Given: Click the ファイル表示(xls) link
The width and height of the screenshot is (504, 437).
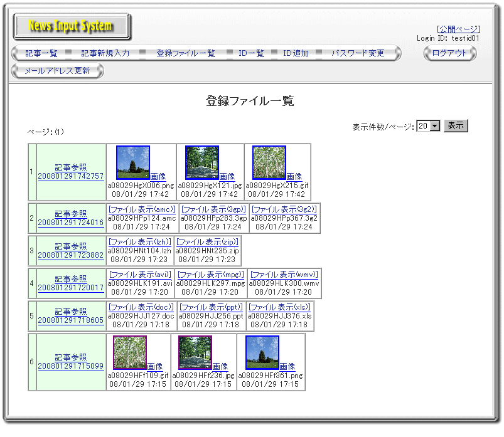Looking at the screenshot, I should tap(279, 307).
